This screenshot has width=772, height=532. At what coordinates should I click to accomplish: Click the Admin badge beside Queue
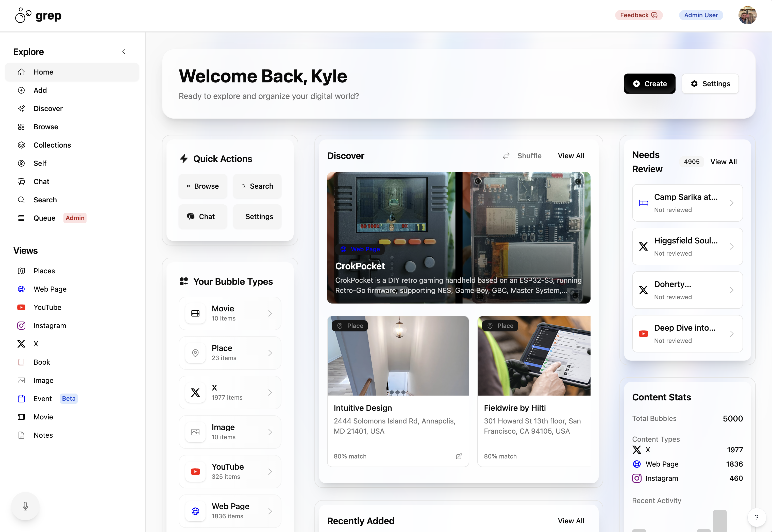(75, 218)
